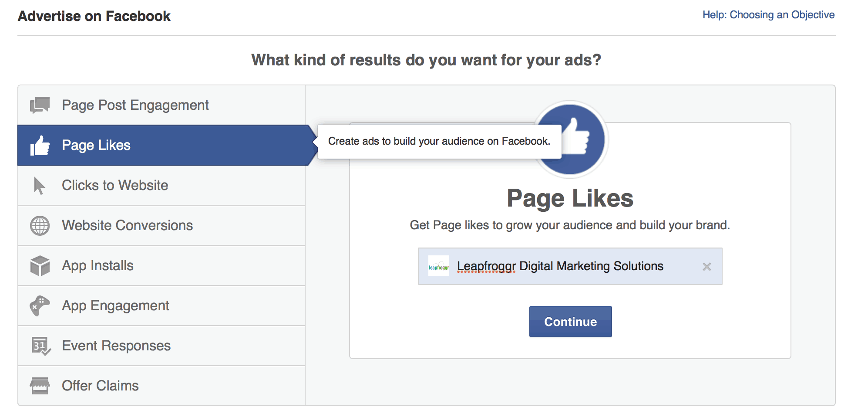Viewport: 868px width, 414px height.
Task: Select the Offer Claims objective
Action: tap(161, 386)
